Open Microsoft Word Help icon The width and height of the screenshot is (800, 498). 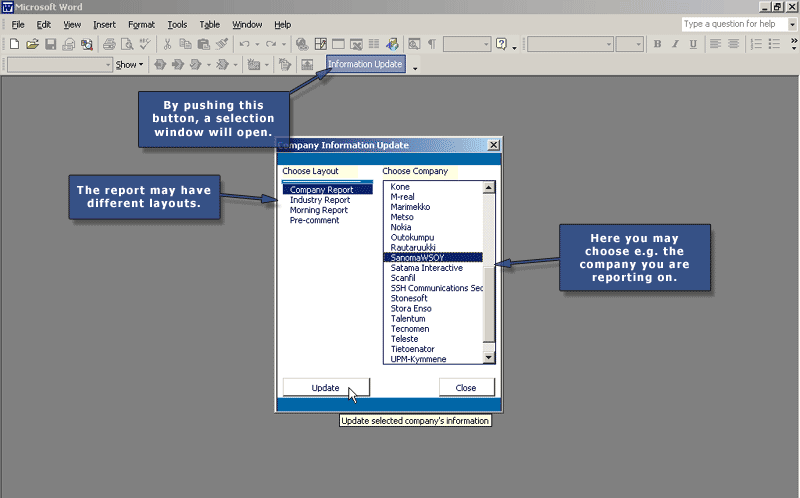tap(502, 44)
